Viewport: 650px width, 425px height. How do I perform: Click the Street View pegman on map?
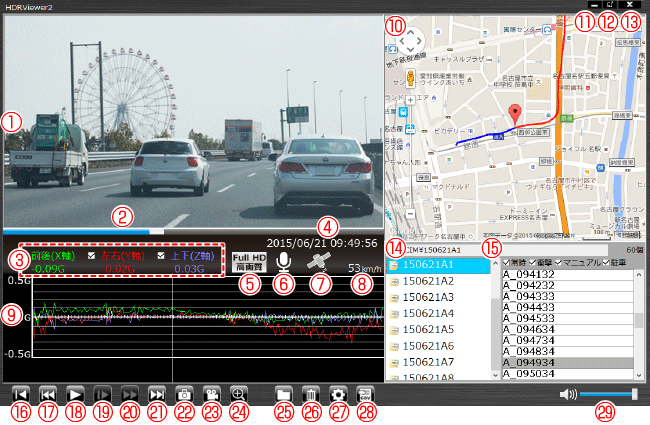pos(410,78)
